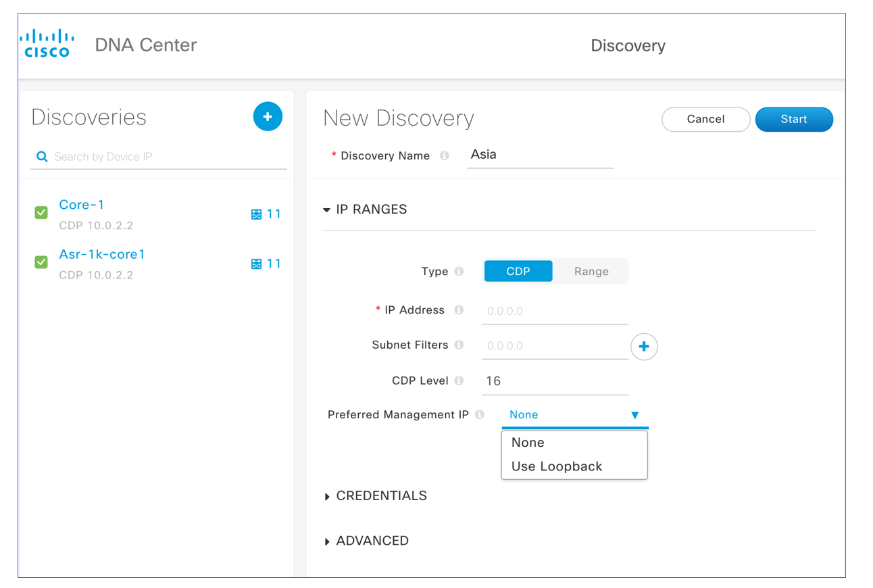Click the 11 device count for Core-1
Screen dimensions: 873x588
pyautogui.click(x=274, y=214)
